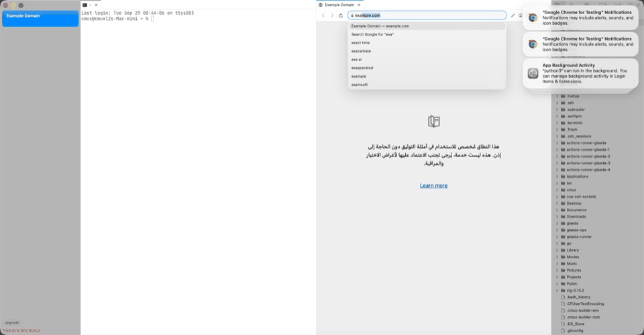
Task: Reload the Example Domain page
Action: 341,15
